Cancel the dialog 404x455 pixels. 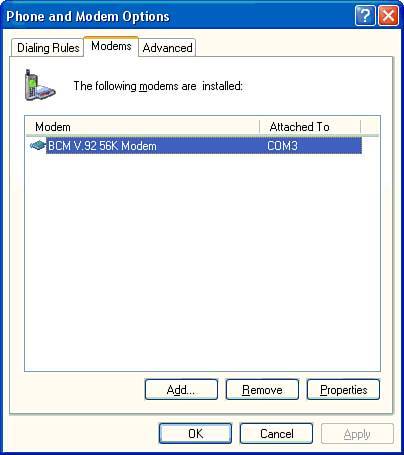point(276,433)
